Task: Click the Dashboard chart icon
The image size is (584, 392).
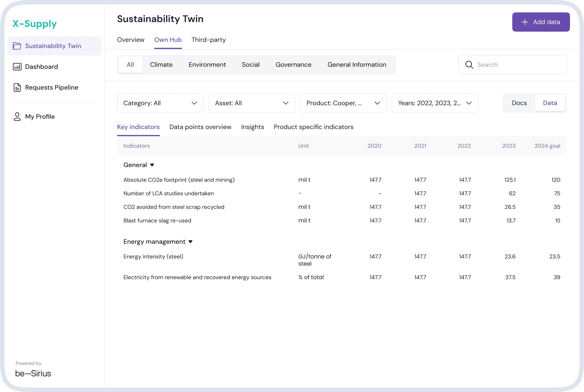Action: point(17,67)
